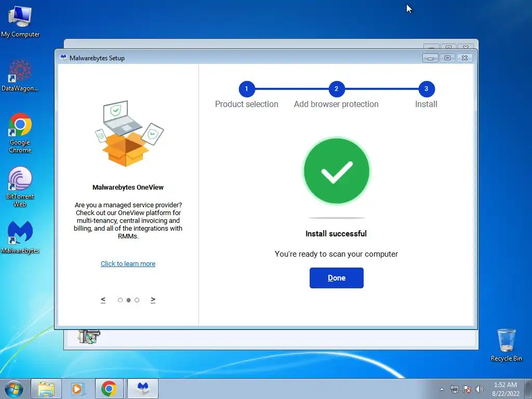Image resolution: width=532 pixels, height=399 pixels.
Task: Click the 'Malwarebytes OneView' heading
Action: pos(128,187)
